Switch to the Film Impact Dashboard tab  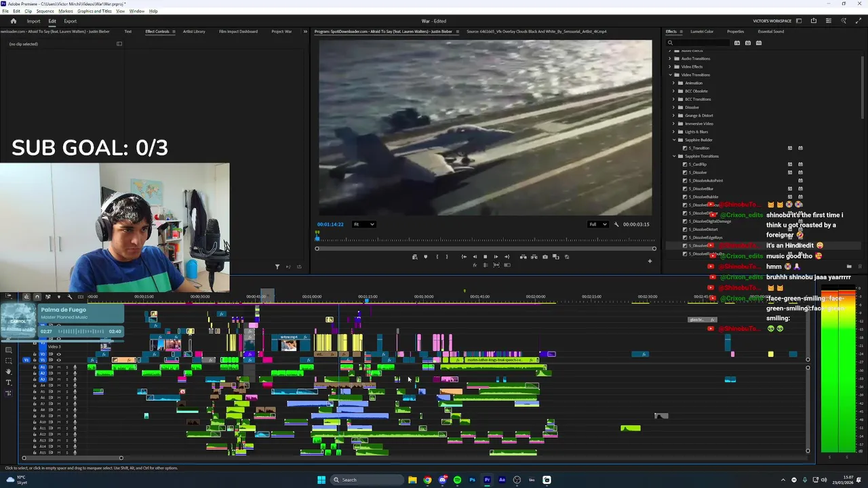pyautogui.click(x=238, y=31)
